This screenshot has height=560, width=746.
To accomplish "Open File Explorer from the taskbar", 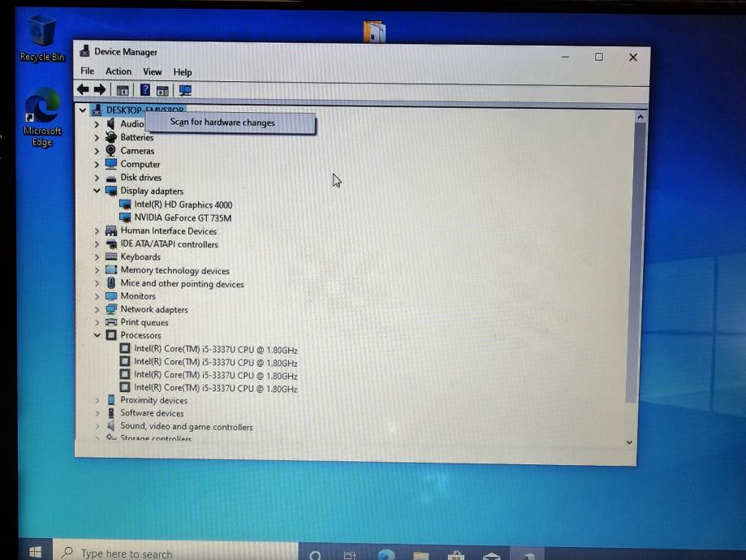I will [x=421, y=555].
